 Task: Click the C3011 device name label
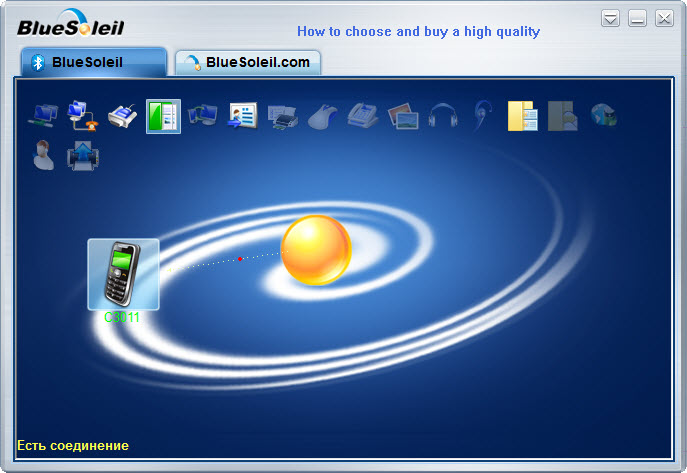[x=122, y=317]
